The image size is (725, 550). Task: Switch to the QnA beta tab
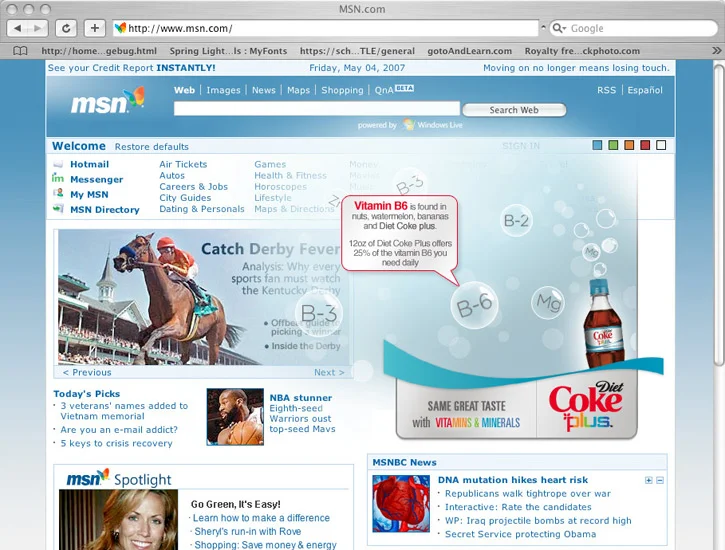[394, 90]
